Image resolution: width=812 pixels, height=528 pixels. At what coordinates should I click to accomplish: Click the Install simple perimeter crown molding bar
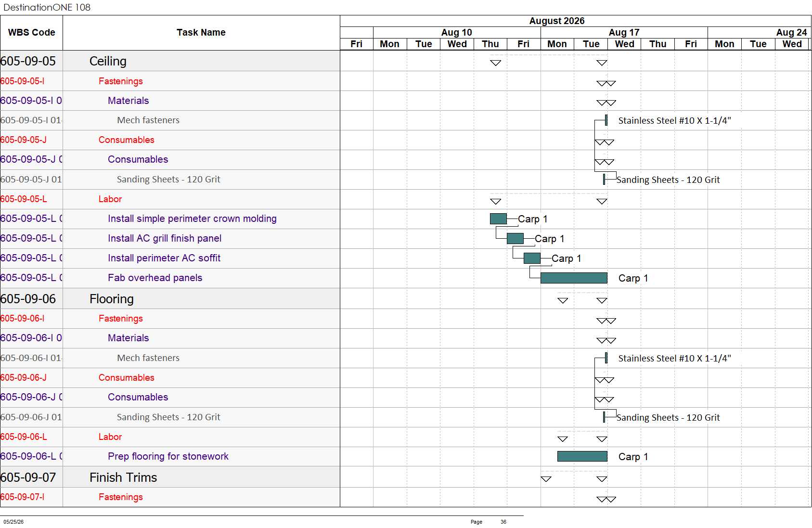tap(498, 219)
